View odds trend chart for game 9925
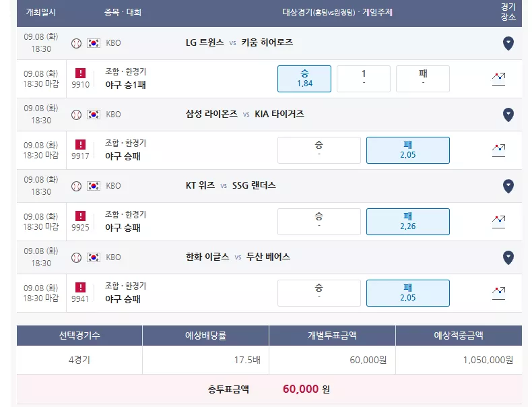Viewport: 532px width, 407px height. 498,222
